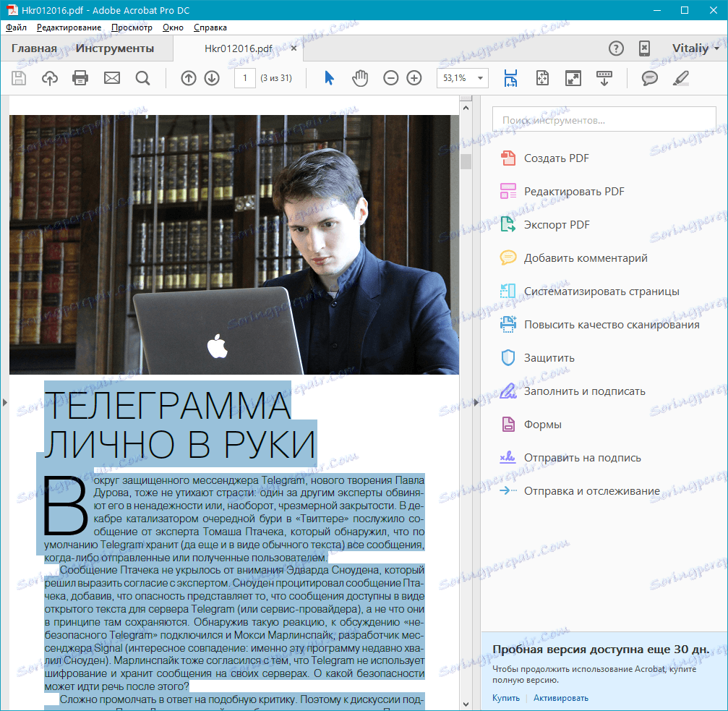
Task: Open help question mark icon
Action: tap(616, 48)
